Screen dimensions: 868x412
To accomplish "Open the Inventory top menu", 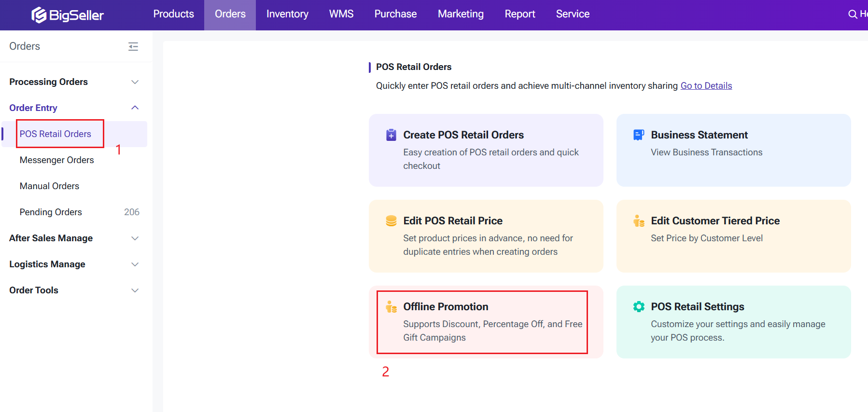I will tap(287, 14).
